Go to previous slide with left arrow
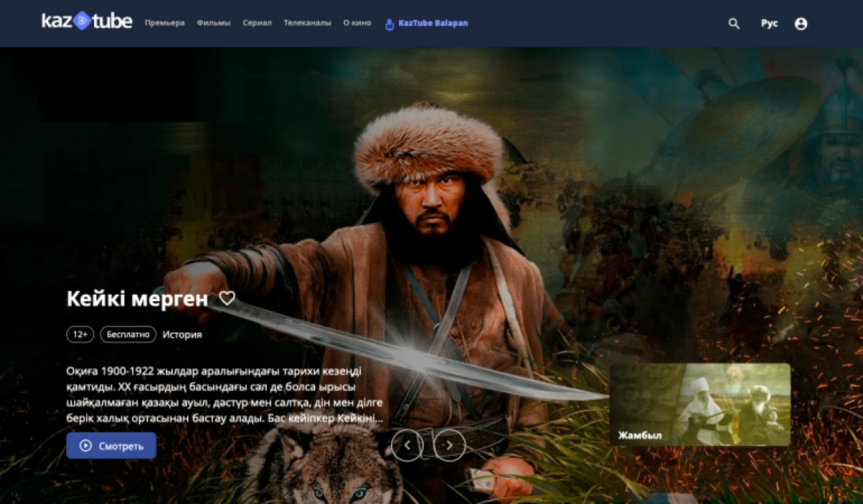 [x=408, y=446]
